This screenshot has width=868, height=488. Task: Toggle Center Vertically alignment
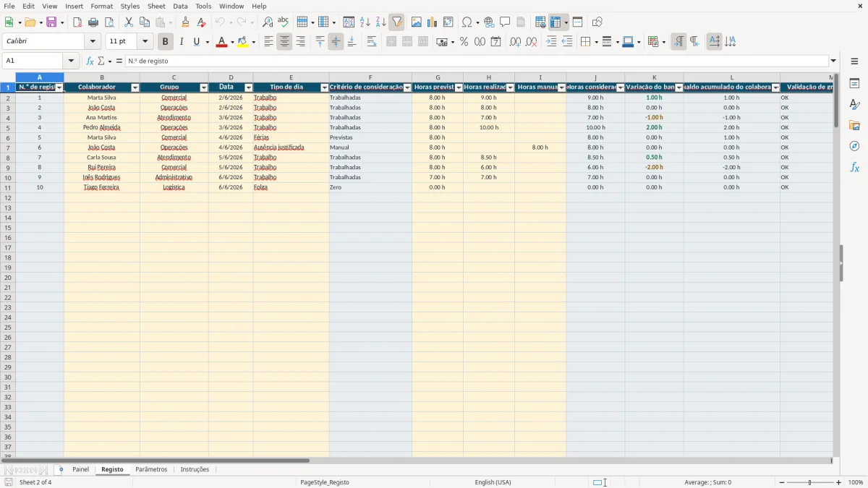[336, 42]
